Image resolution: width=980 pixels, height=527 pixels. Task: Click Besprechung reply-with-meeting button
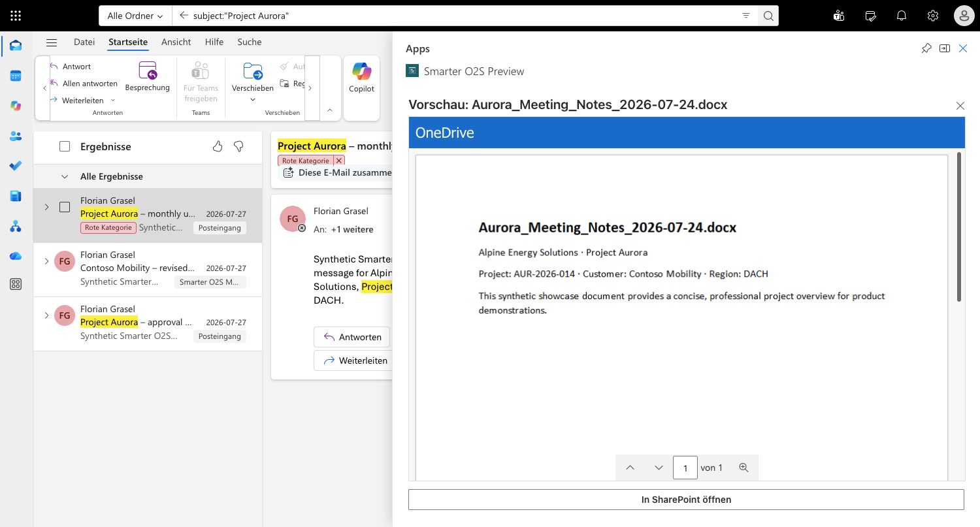tap(148, 77)
